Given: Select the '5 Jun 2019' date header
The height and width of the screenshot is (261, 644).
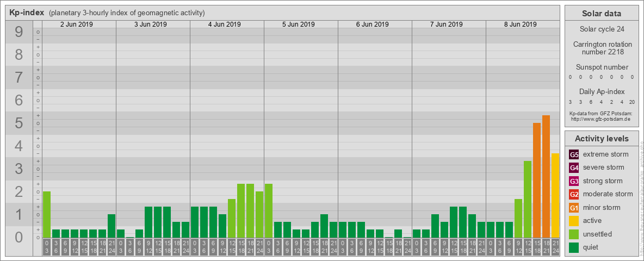Looking at the screenshot, I should (299, 24).
